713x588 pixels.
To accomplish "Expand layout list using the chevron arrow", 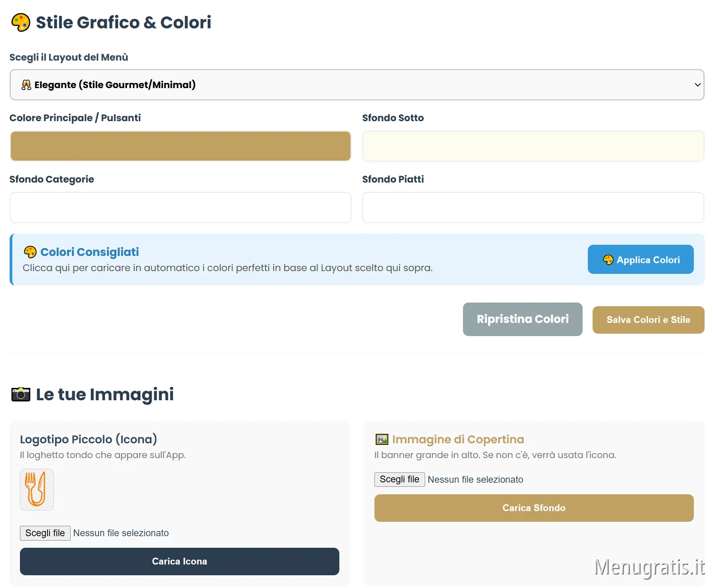I will [697, 85].
